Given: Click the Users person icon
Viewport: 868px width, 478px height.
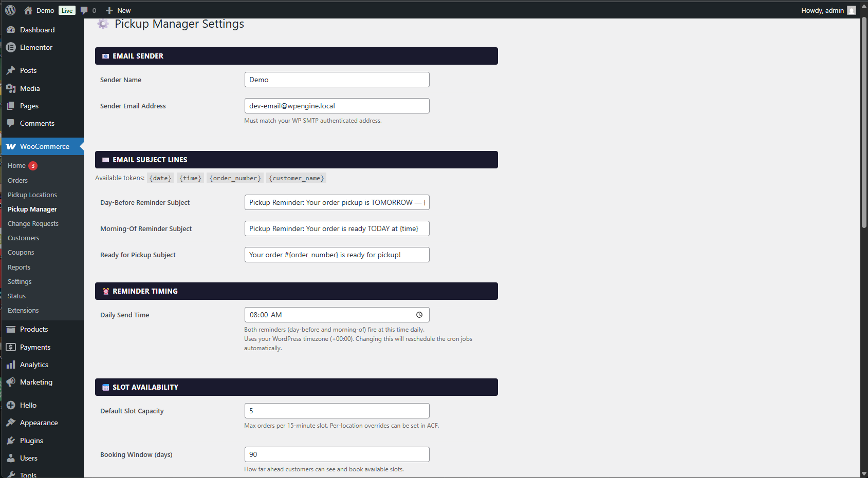Looking at the screenshot, I should pyautogui.click(x=11, y=458).
